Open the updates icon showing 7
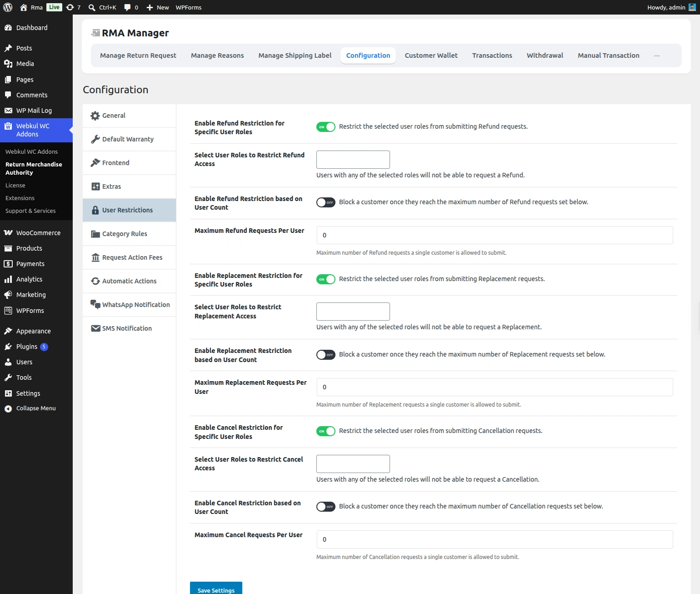This screenshot has width=700, height=594. point(70,7)
